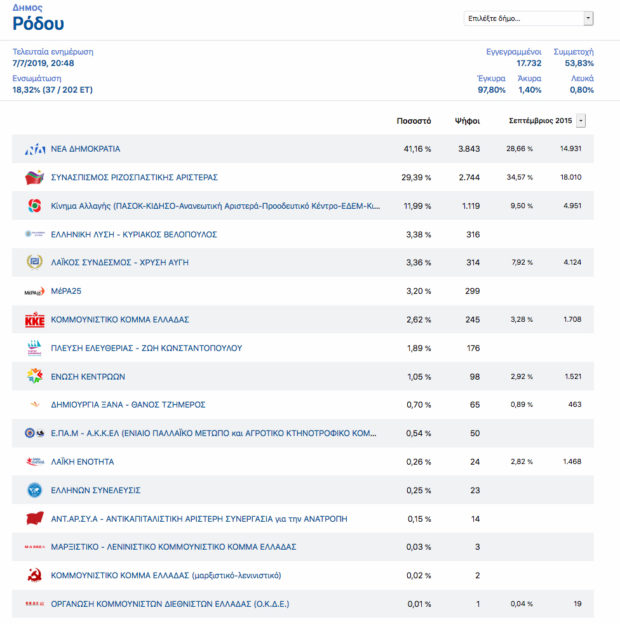Screen dimensions: 620x624
Task: Click the 17.732 registered voters value
Action: click(529, 63)
